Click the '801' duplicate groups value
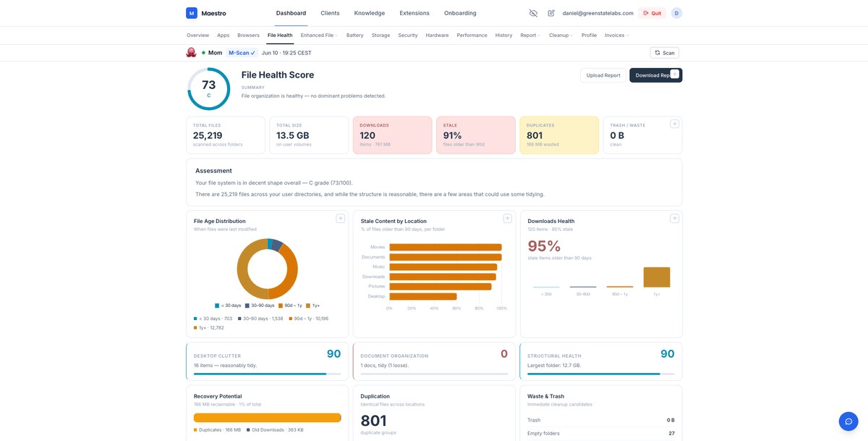Screen dimensions: 868x441 [x=373, y=421]
